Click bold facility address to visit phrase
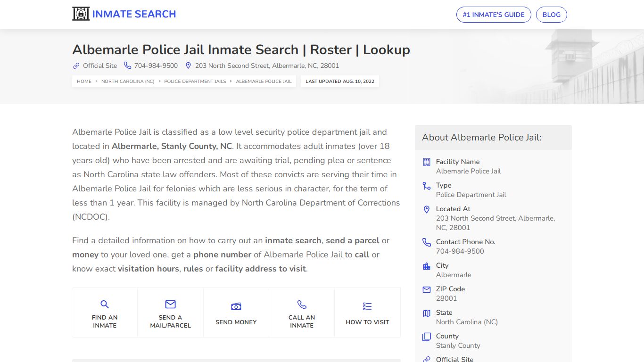This screenshot has height=362, width=644. [261, 269]
